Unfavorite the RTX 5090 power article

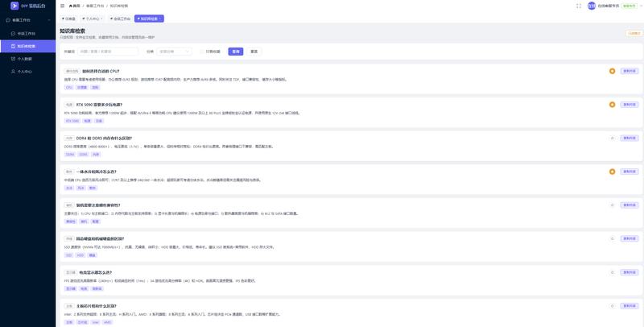coord(612,105)
